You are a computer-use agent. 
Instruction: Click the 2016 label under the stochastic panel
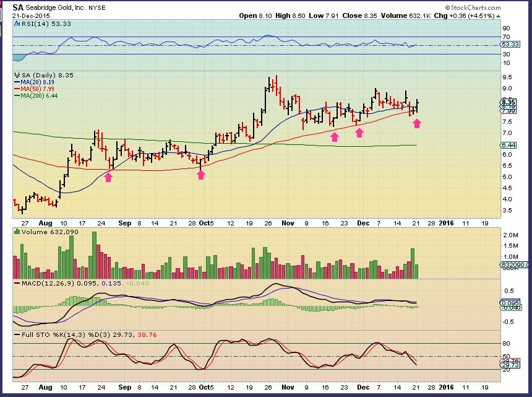(446, 388)
